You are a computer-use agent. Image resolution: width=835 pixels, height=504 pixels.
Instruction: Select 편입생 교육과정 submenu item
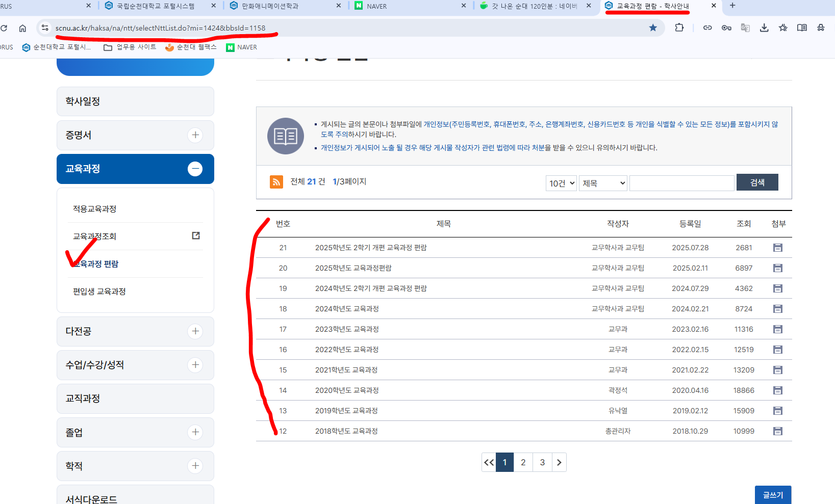pyautogui.click(x=99, y=291)
